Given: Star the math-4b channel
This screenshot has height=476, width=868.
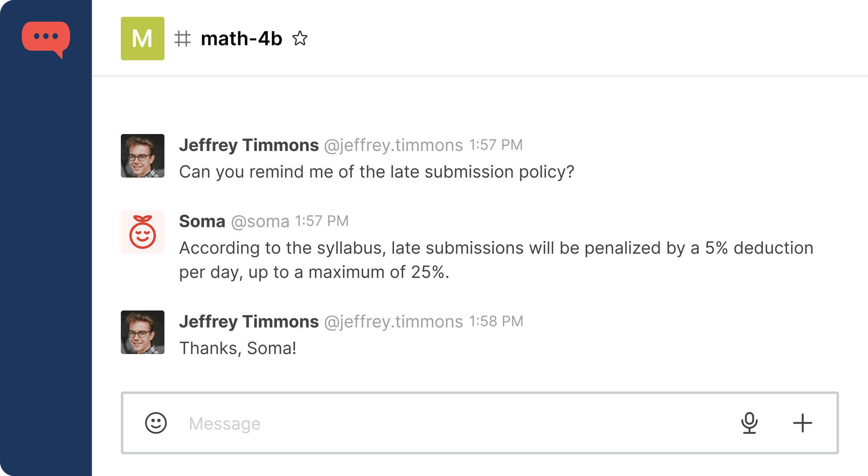Looking at the screenshot, I should coord(300,39).
